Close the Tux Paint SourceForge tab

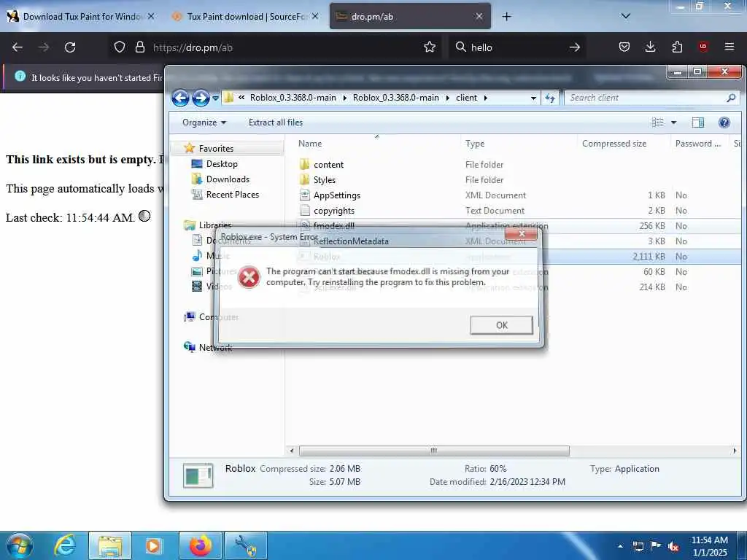[315, 17]
